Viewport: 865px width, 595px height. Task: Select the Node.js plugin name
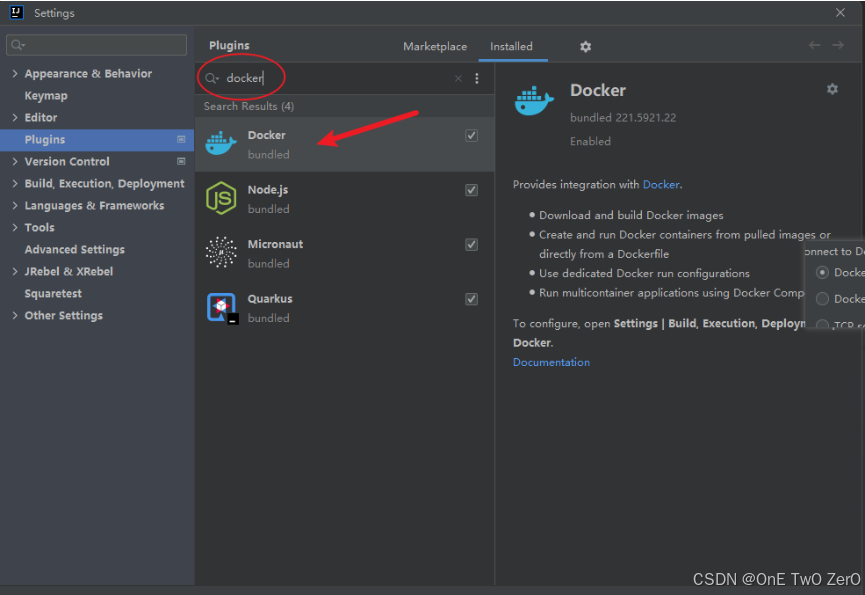coord(268,190)
